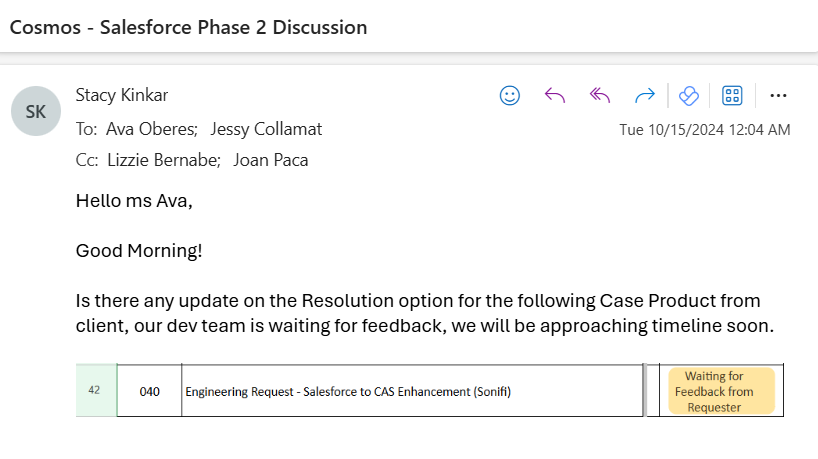
Task: Reply to the email using Reply arrow
Action: (x=555, y=96)
